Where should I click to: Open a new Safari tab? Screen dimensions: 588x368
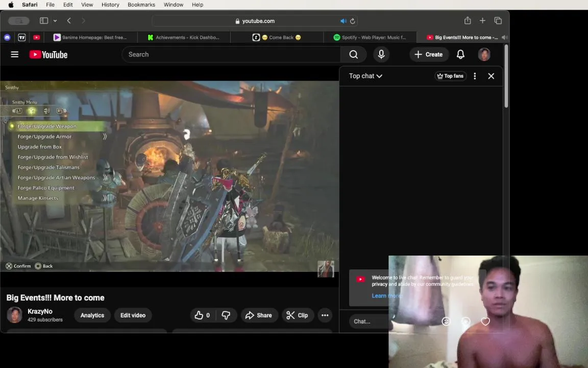[482, 20]
